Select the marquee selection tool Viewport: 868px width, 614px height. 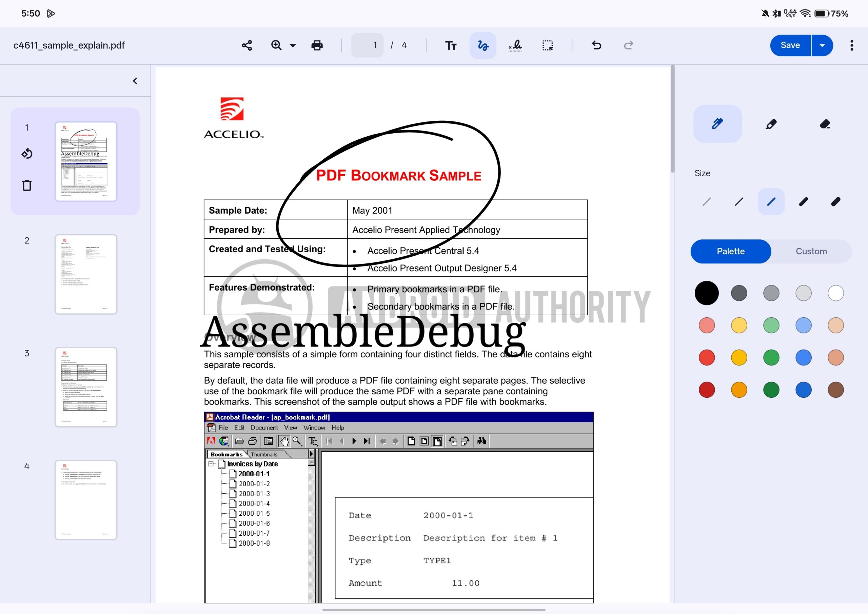pos(547,45)
